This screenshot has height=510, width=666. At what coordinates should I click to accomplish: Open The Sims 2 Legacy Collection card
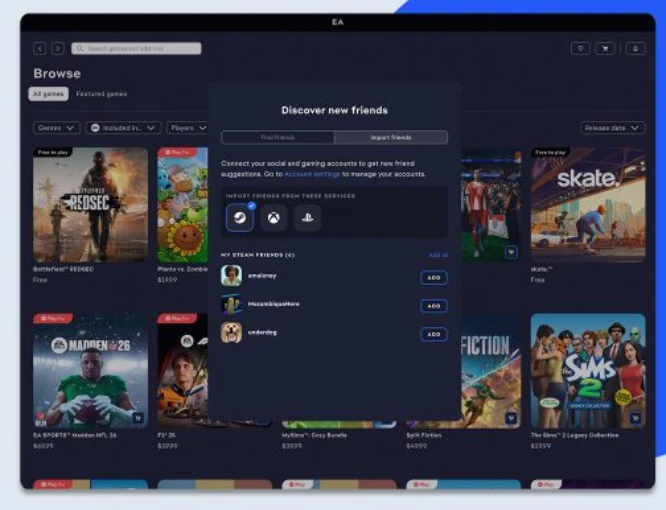pos(588,371)
